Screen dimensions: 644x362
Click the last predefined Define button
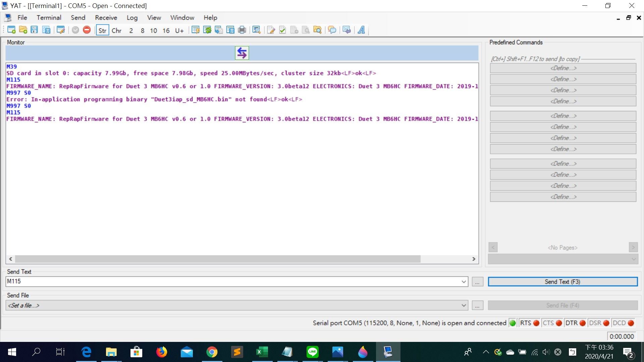click(x=563, y=197)
